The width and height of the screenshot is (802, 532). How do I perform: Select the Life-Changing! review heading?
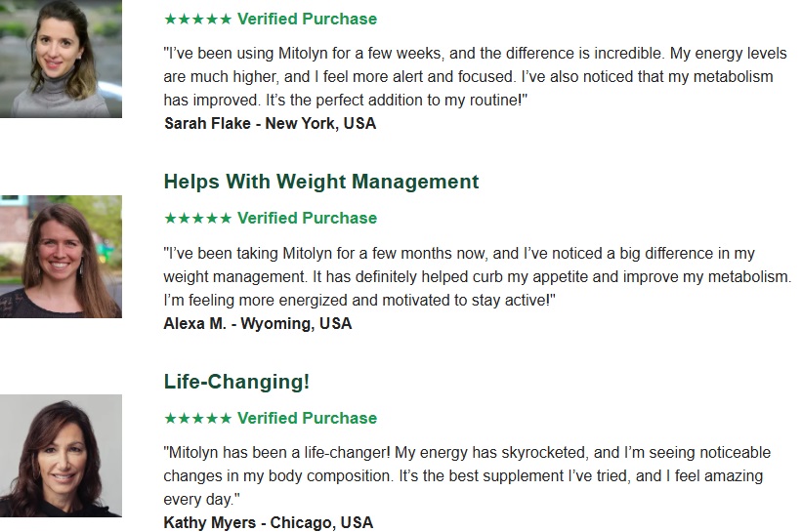click(x=236, y=382)
